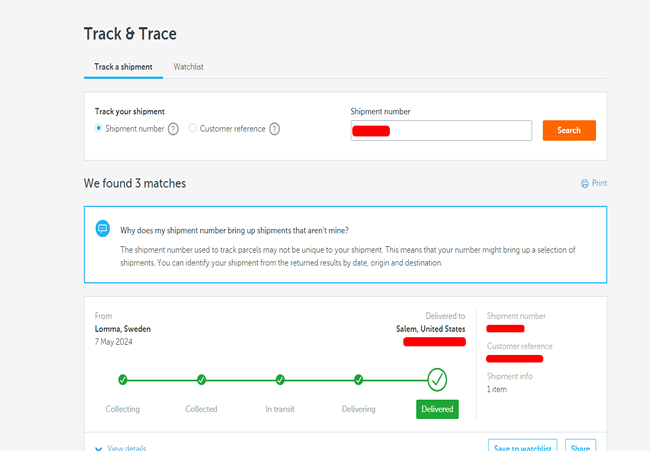This screenshot has width=650, height=451.
Task: Switch to the Watchlist tab
Action: (189, 67)
